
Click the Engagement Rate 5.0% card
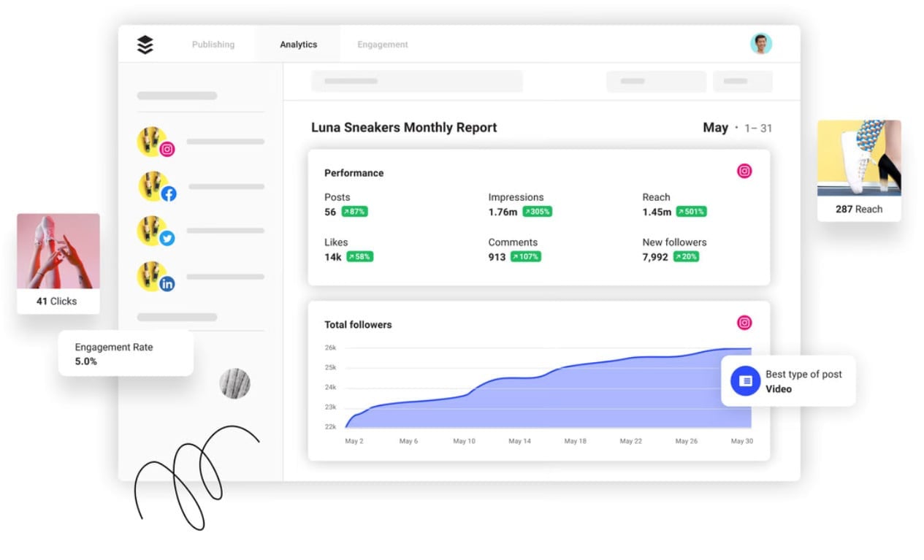(126, 354)
